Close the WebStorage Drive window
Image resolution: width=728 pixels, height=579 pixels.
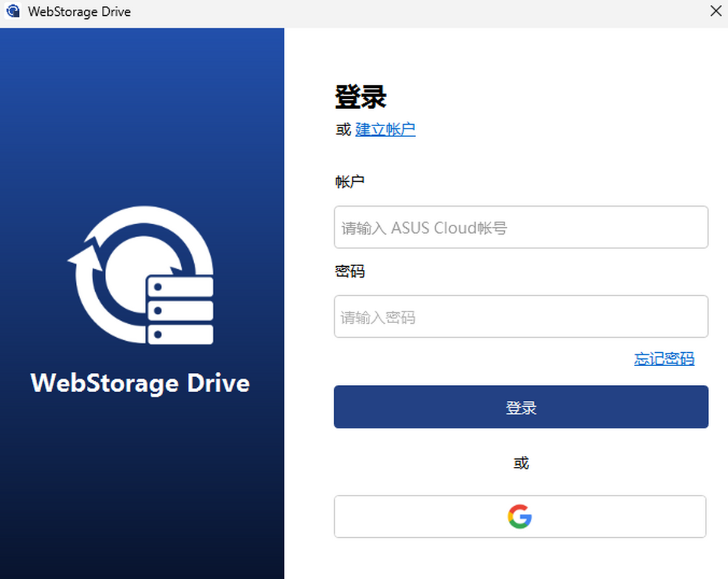point(716,12)
